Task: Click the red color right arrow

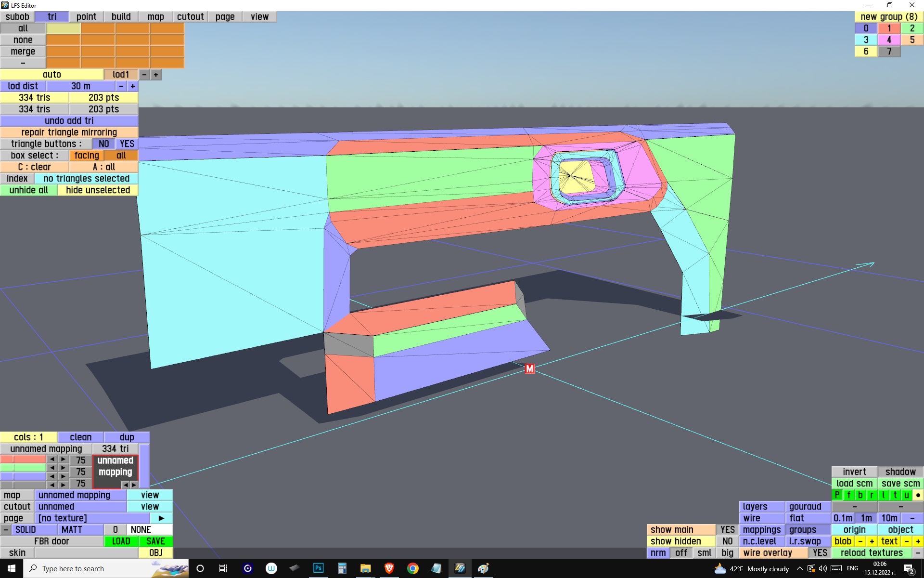Action: 63,459
